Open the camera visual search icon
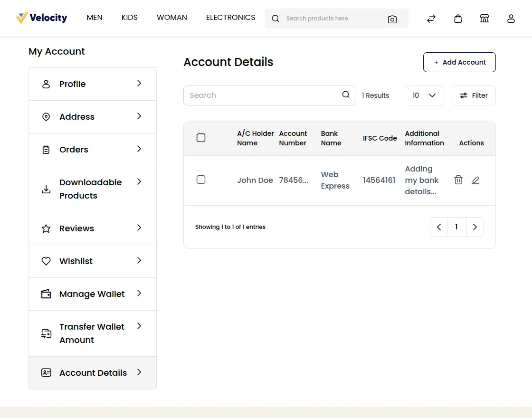 [x=392, y=19]
